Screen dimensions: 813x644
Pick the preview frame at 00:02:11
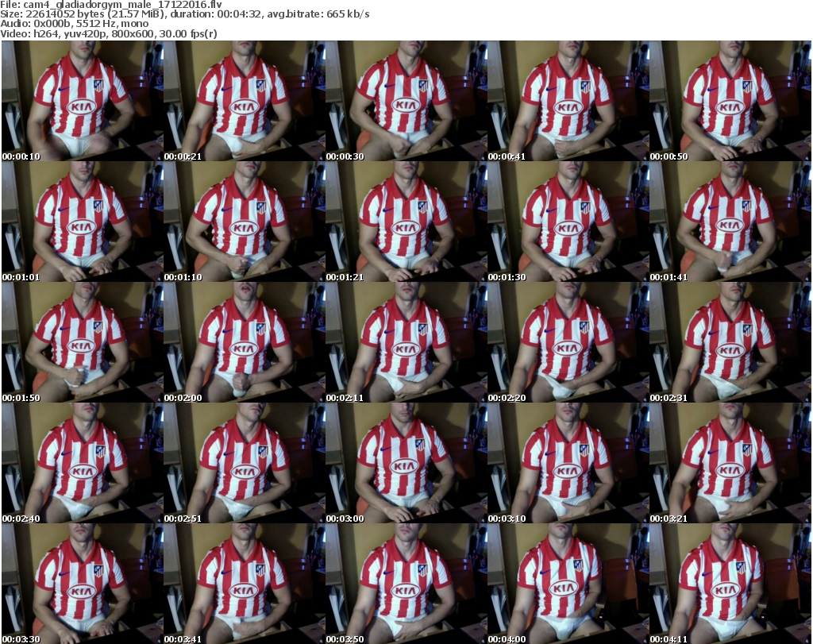[406, 342]
